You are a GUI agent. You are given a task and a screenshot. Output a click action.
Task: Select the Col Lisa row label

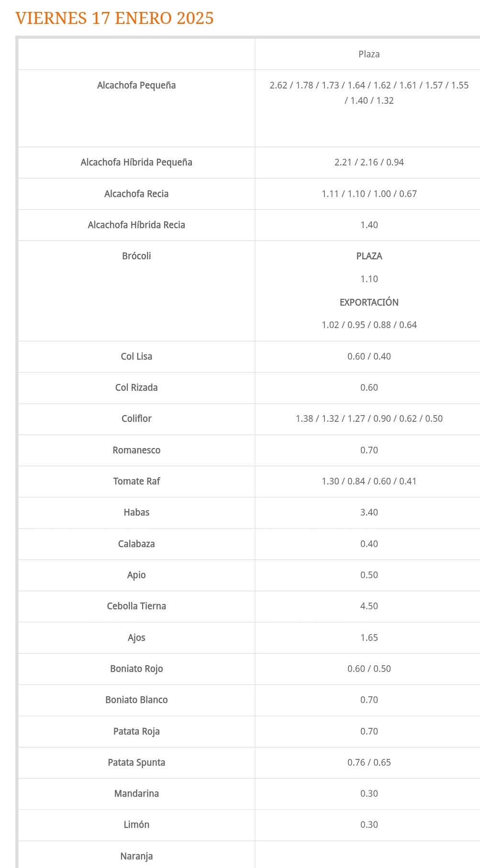point(136,356)
